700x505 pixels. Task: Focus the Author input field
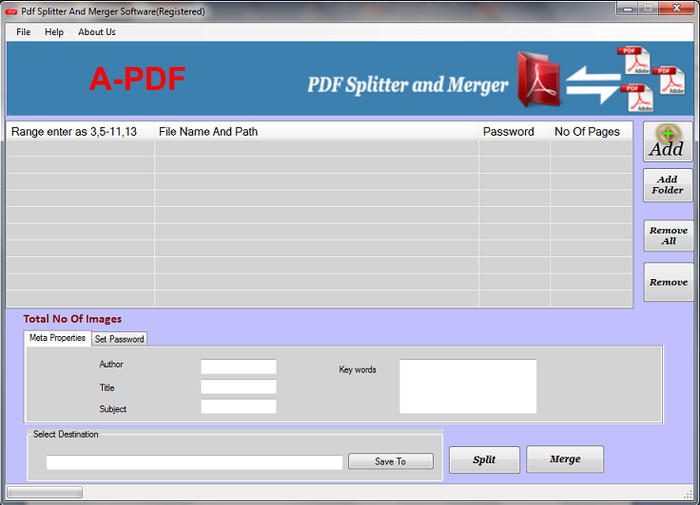click(238, 367)
